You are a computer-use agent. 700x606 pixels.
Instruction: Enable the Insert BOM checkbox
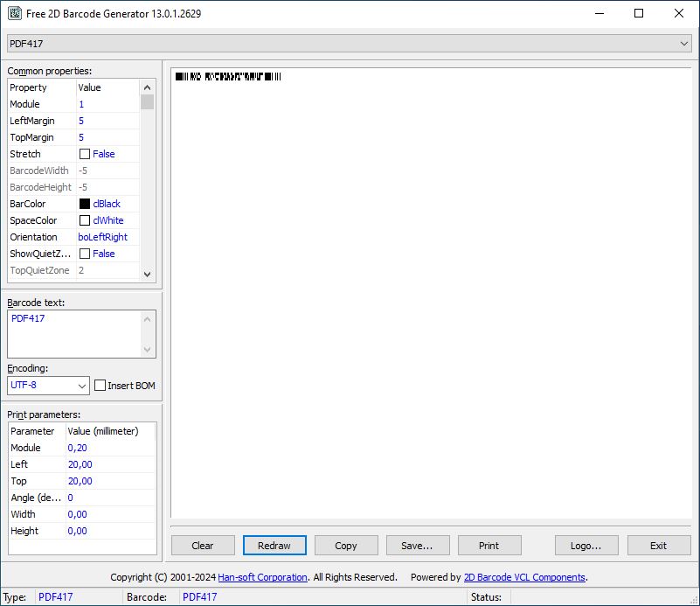pyautogui.click(x=100, y=386)
